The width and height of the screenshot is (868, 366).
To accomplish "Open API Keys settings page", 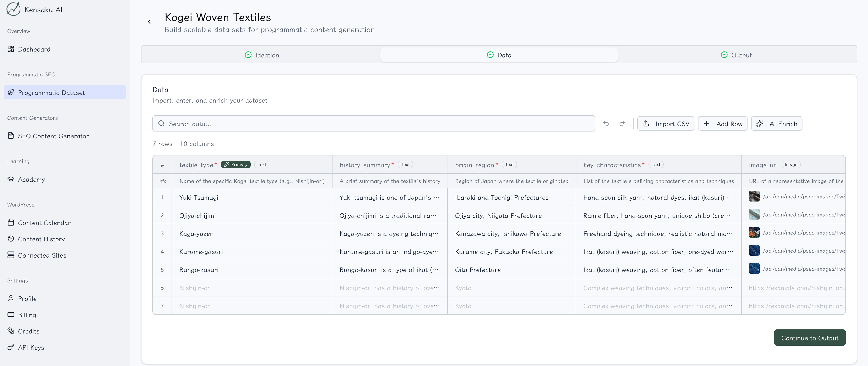I will pos(31,347).
